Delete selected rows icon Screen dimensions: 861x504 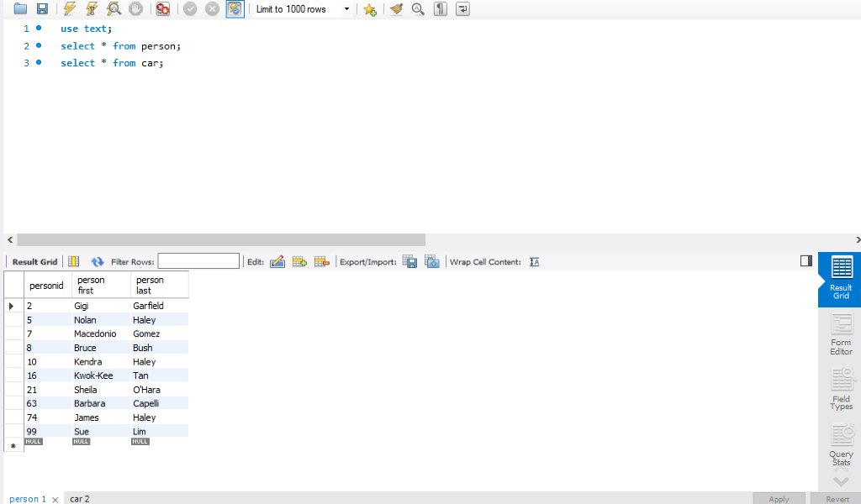(322, 261)
